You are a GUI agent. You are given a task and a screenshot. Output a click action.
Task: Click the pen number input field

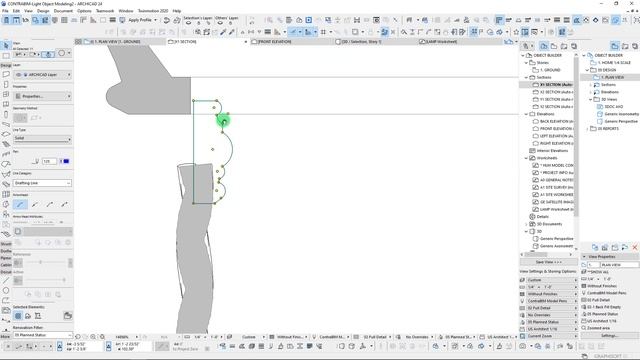(49, 161)
